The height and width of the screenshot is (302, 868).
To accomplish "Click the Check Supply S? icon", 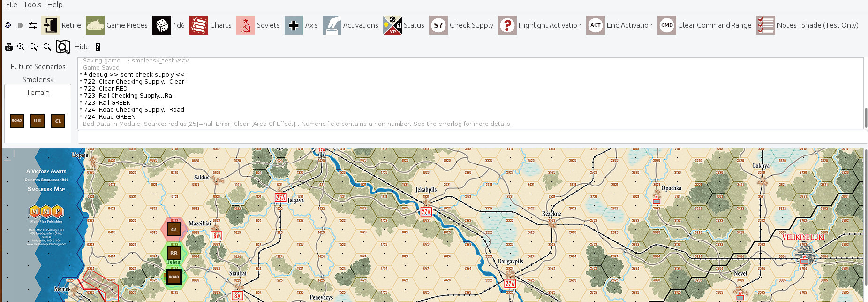I will (438, 25).
